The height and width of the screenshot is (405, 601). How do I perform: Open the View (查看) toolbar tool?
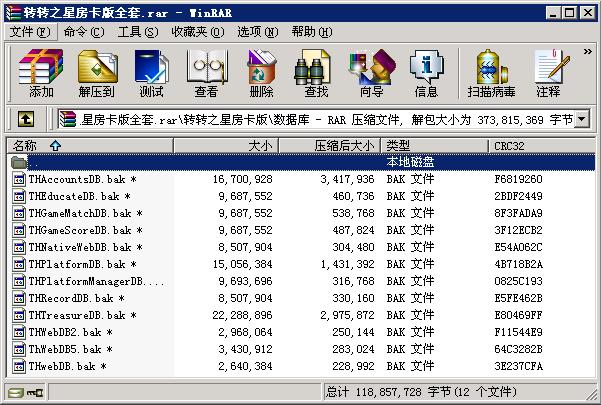coord(206,73)
